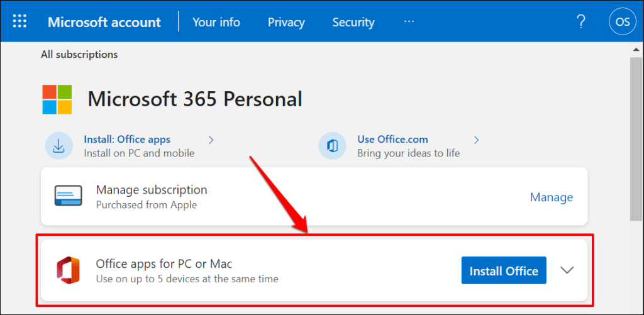Screen dimensions: 644x315
Task: Click the Microsoft four-color logo
Action: pyautogui.click(x=57, y=99)
